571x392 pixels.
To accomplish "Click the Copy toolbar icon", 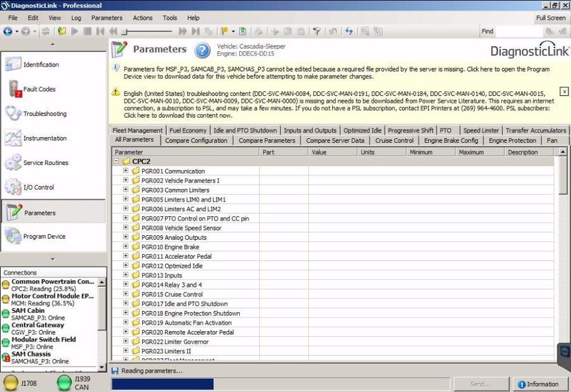I will click(287, 32).
